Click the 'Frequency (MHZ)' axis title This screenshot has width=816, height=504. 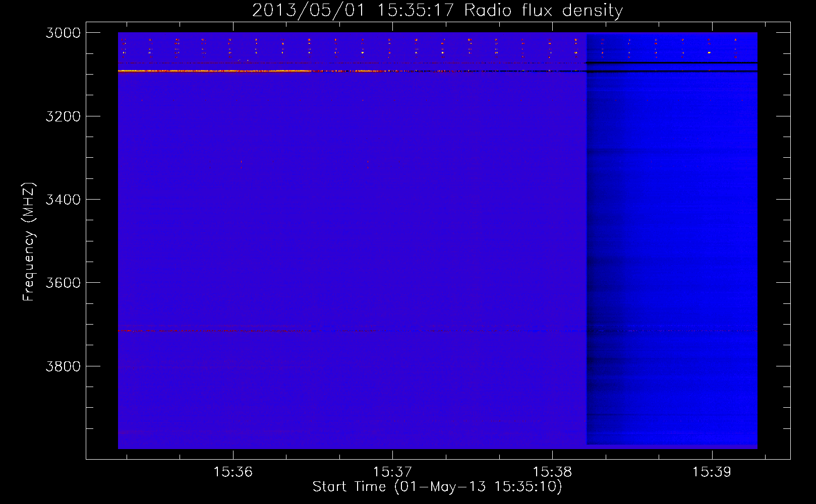(29, 242)
